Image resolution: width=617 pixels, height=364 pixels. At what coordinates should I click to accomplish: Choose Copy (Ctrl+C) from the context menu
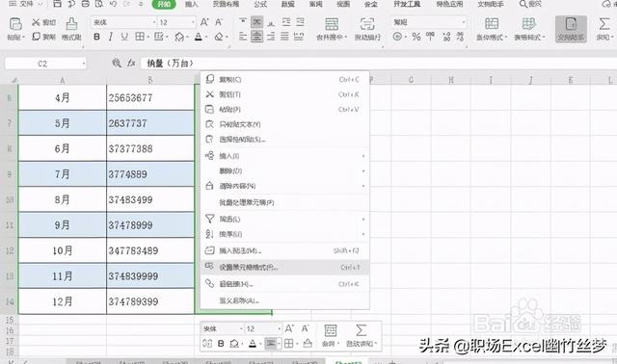pyautogui.click(x=285, y=79)
